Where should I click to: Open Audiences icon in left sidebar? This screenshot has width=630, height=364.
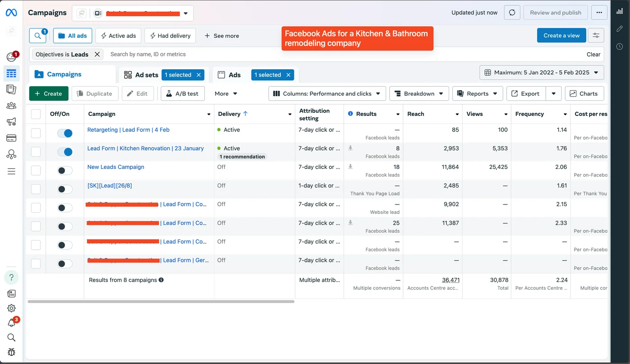pyautogui.click(x=11, y=106)
